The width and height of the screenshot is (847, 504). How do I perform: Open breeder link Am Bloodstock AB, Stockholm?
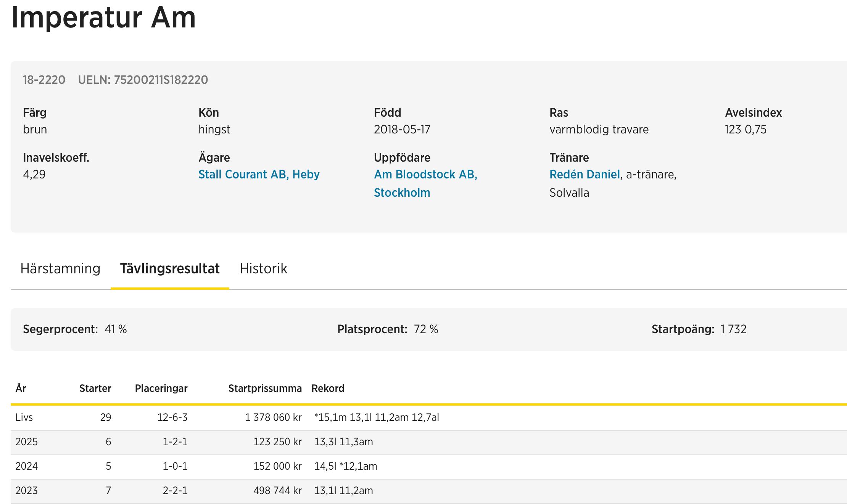(425, 183)
